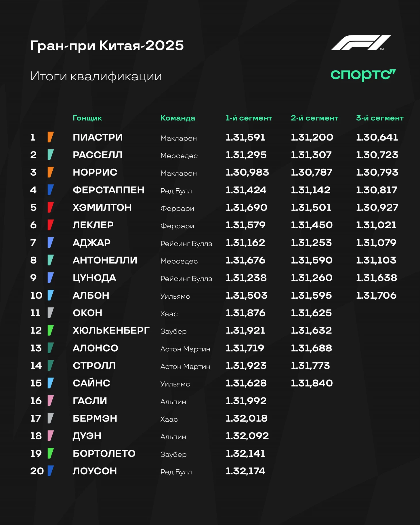420x525 pixels.
Task: Click the green Спортс logo
Action: (x=363, y=75)
